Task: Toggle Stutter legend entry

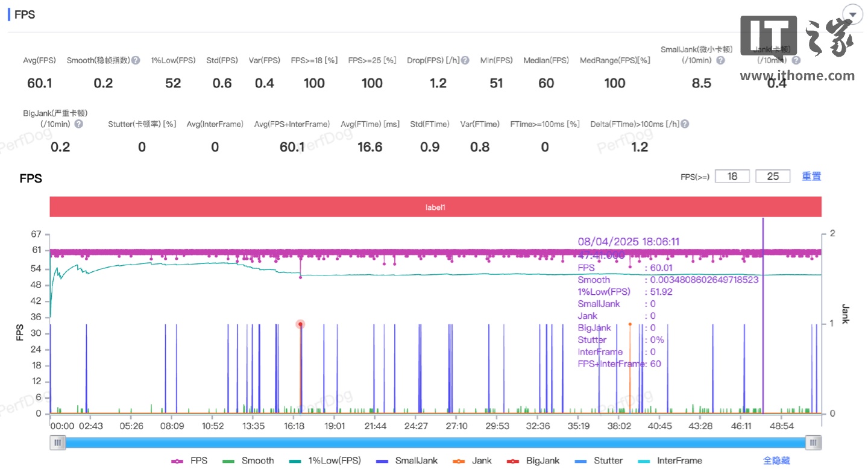Action: tap(599, 461)
